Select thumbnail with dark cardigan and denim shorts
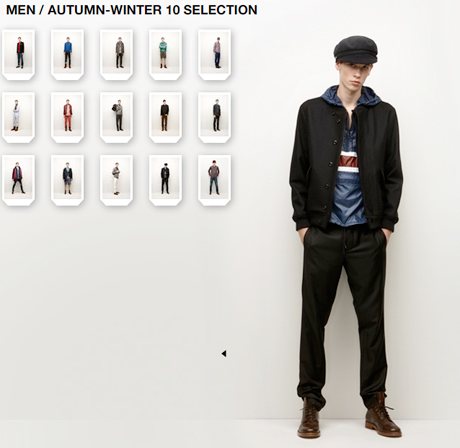Image resolution: width=460 pixels, height=448 pixels. (68, 180)
